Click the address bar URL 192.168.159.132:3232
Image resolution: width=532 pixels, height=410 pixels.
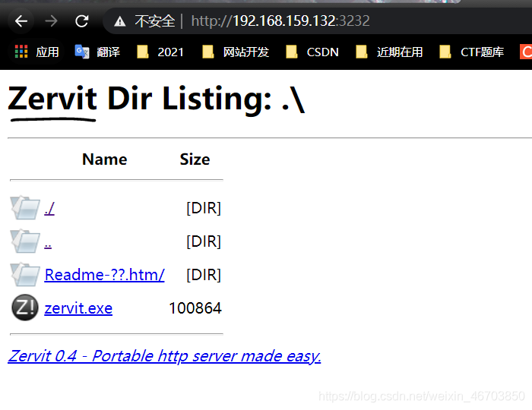pyautogui.click(x=280, y=21)
